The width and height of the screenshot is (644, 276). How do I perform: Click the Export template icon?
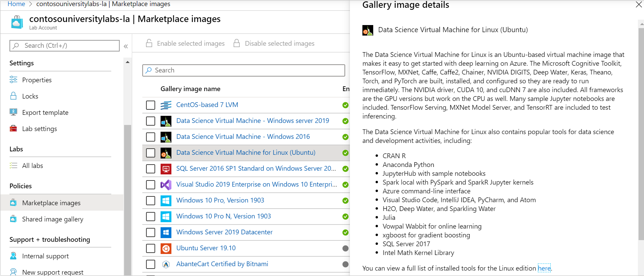click(14, 112)
